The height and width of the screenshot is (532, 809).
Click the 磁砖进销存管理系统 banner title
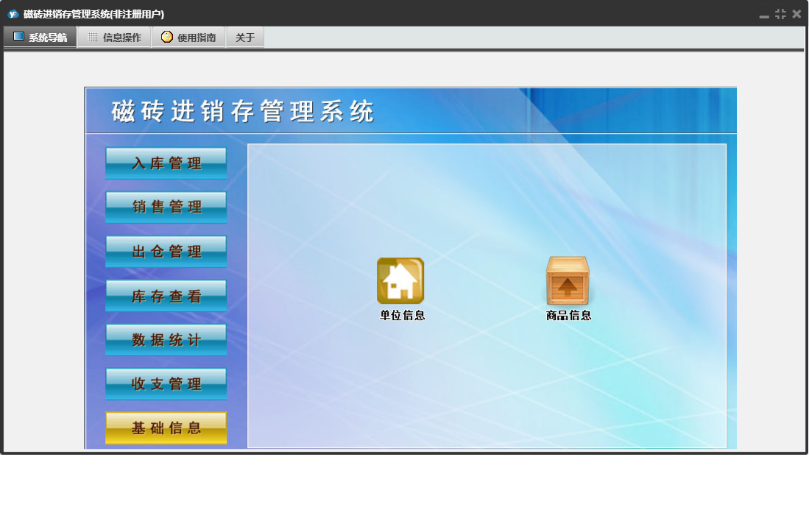242,111
